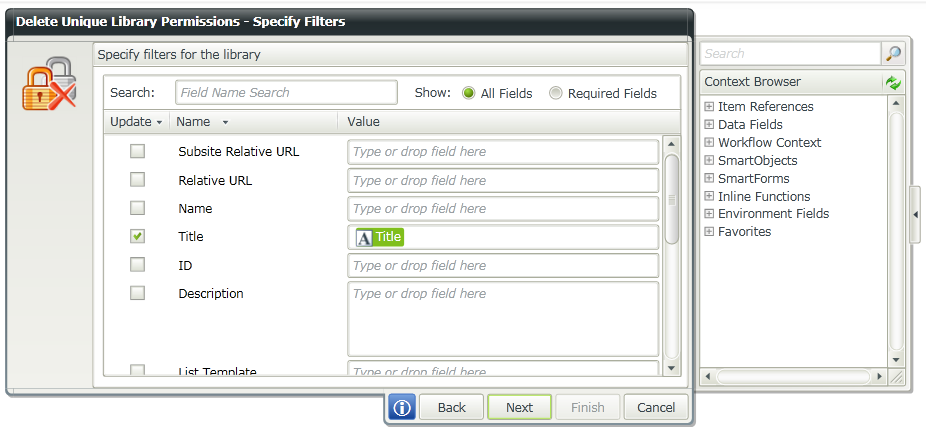The width and height of the screenshot is (926, 427).
Task: Enable the Description update checkbox
Action: [137, 294]
